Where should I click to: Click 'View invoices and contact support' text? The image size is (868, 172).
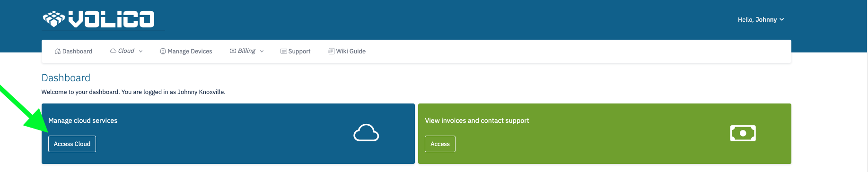point(477,120)
